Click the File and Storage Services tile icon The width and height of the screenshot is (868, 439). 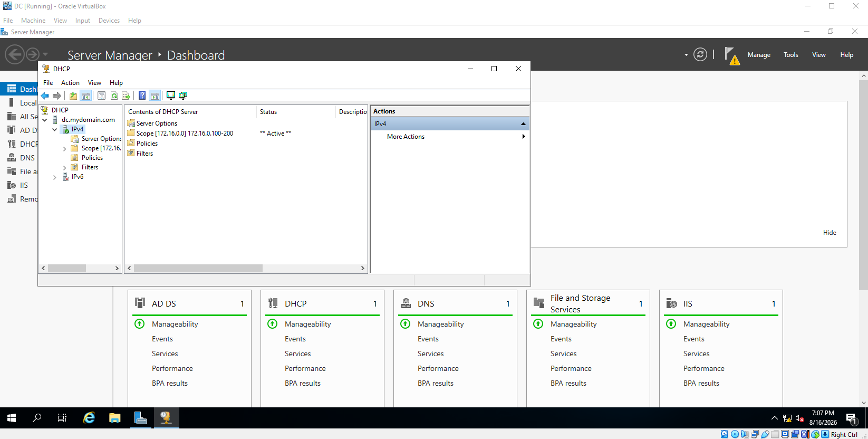(x=539, y=303)
